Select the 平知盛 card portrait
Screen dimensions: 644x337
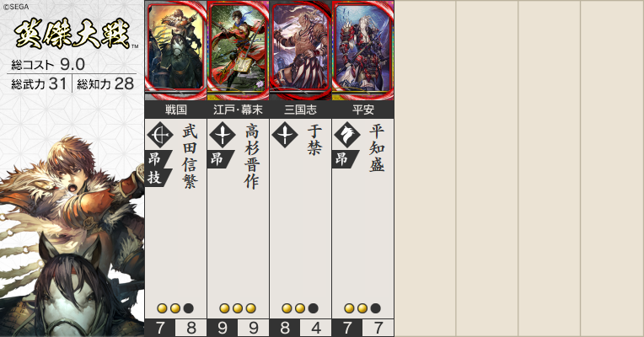click(363, 51)
